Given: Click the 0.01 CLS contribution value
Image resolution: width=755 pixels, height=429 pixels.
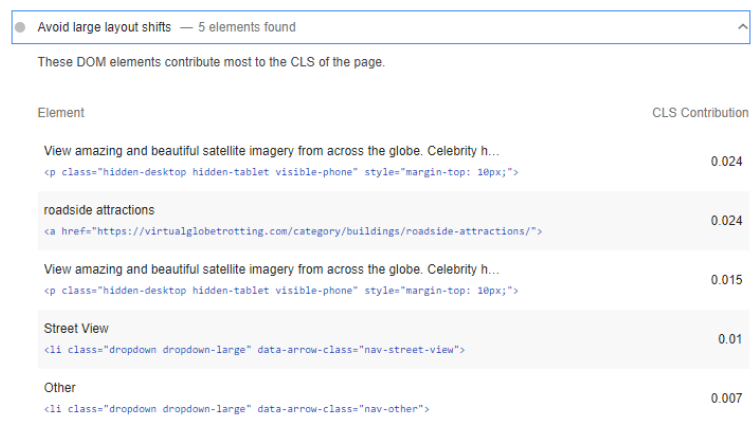Looking at the screenshot, I should point(729,339).
